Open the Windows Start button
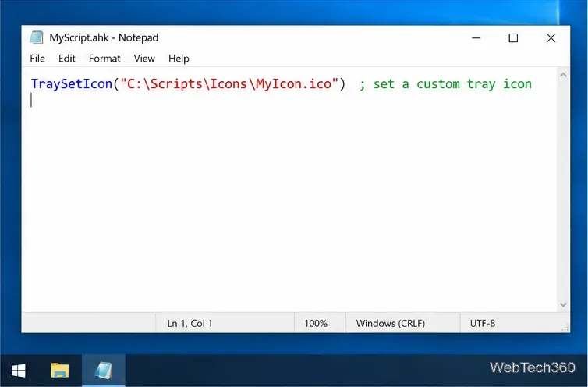588x387 pixels. [x=19, y=371]
